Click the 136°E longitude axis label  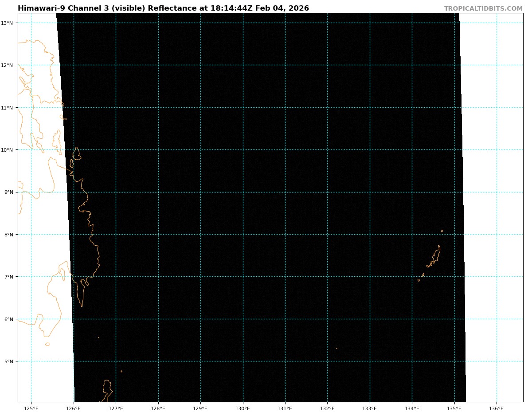click(x=496, y=408)
